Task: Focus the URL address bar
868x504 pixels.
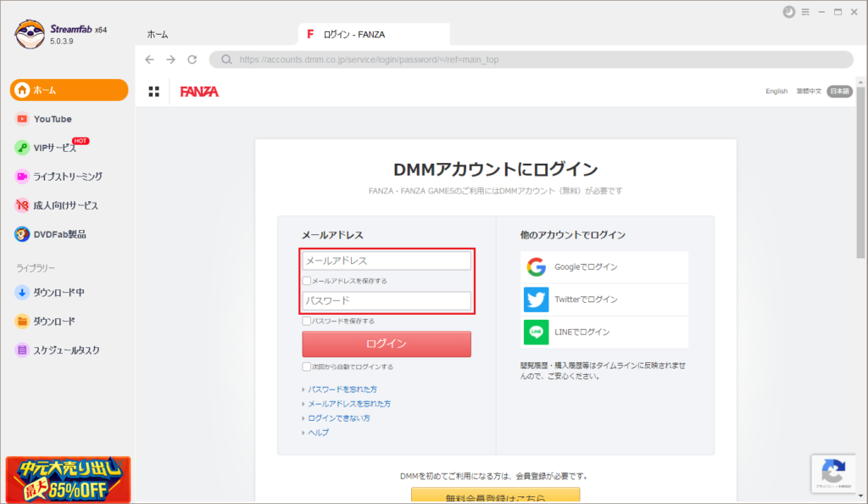Action: coord(531,59)
